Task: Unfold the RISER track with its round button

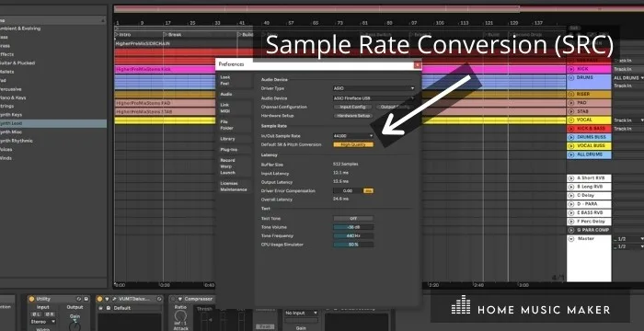Action: click(571, 95)
